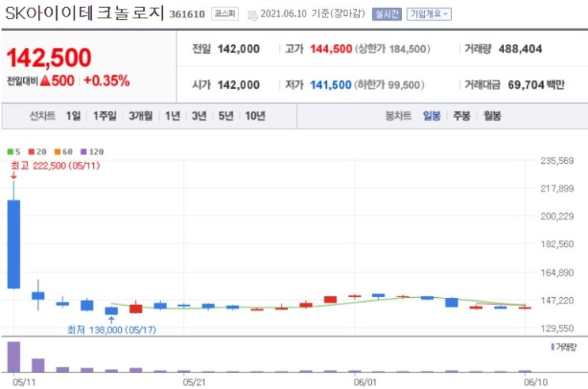The width and height of the screenshot is (588, 389).
Task: Click the 06/01 date axis label
Action: 365,382
